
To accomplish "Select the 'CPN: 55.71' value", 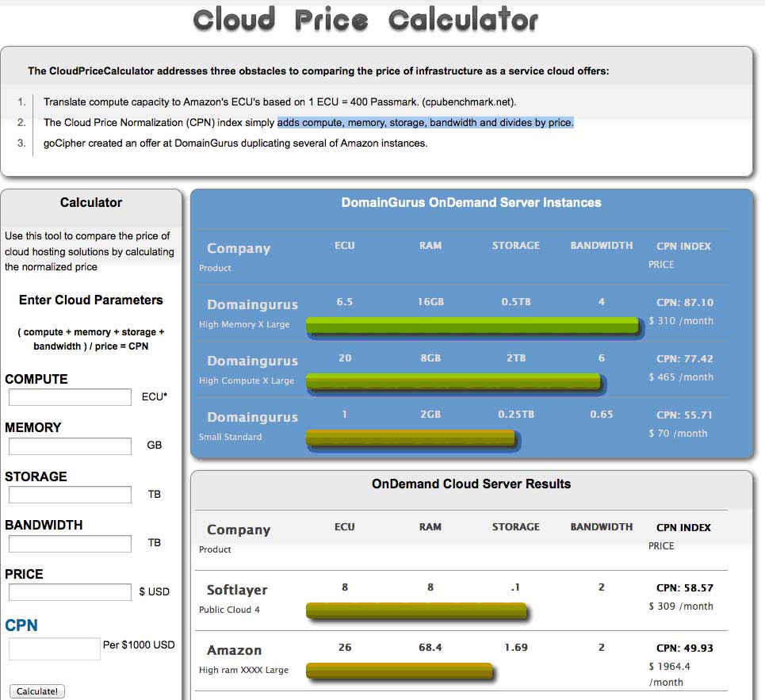I will click(x=684, y=415).
